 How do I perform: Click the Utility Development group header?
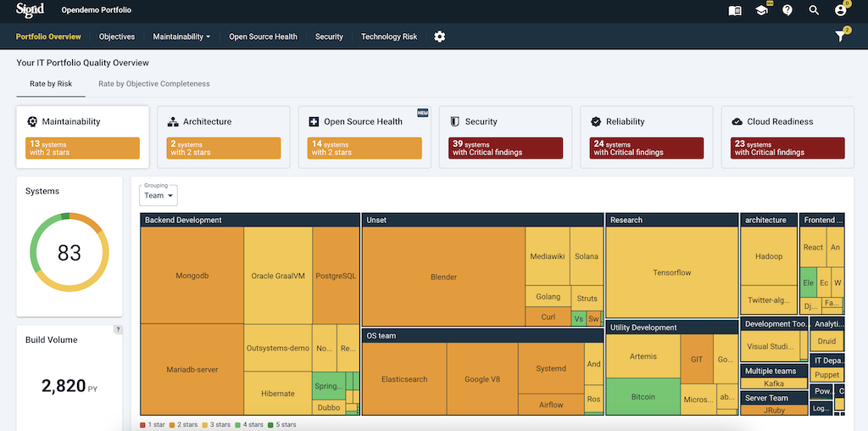coord(672,327)
